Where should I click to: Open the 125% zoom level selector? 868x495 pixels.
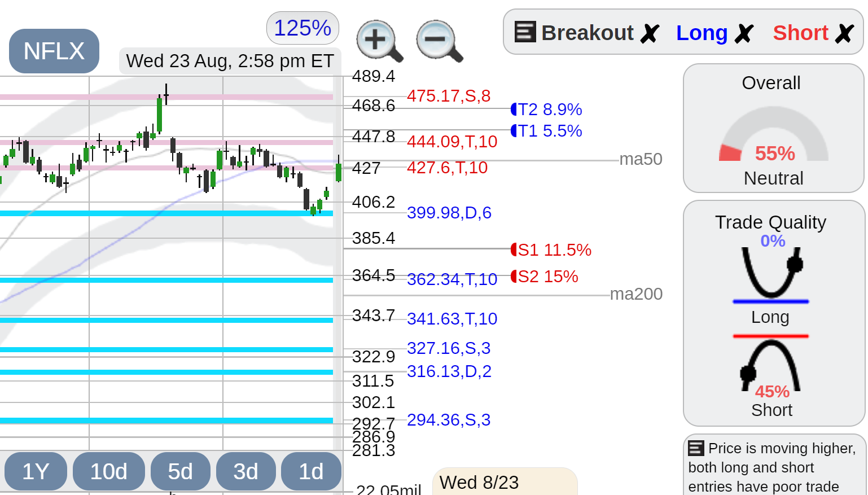[x=303, y=28]
